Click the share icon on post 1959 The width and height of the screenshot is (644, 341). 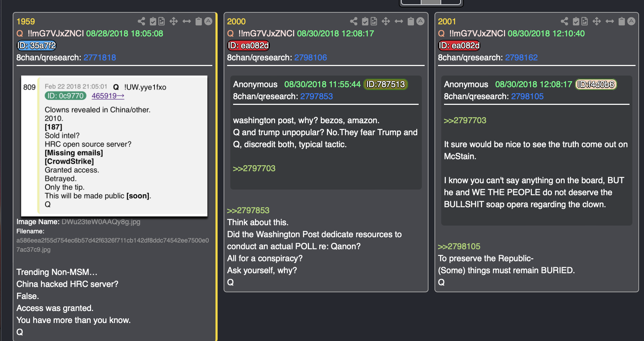pyautogui.click(x=141, y=22)
